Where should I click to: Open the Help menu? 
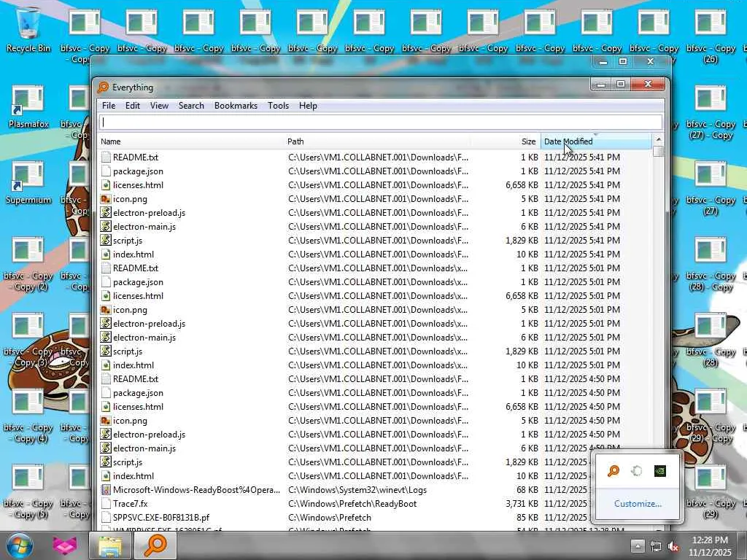pos(308,106)
